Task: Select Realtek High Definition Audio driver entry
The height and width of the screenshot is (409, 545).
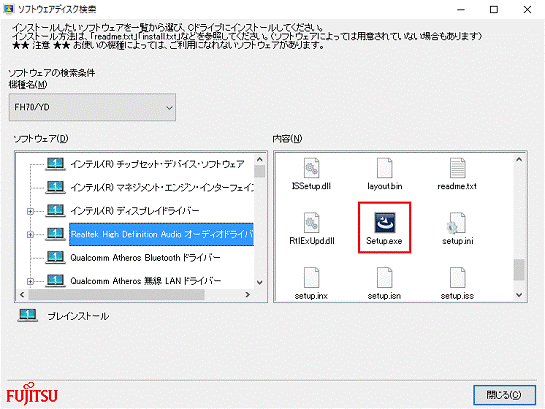Action: tap(162, 234)
